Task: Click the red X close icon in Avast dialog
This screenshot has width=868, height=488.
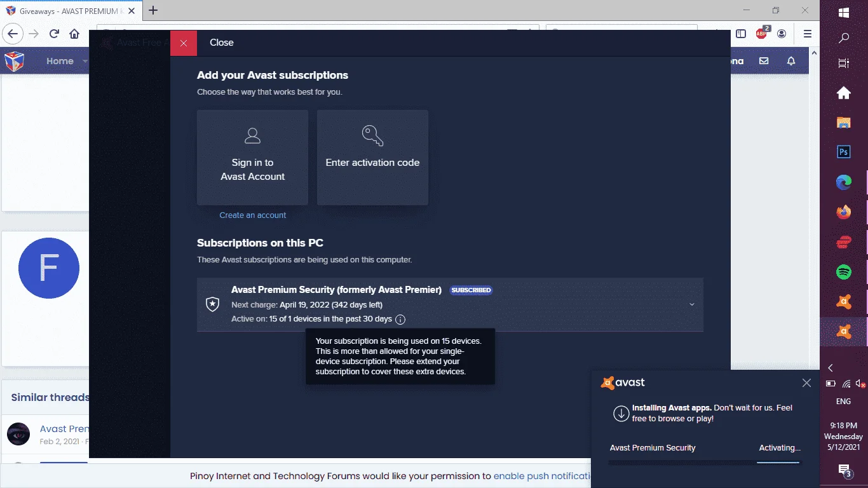Action: [x=184, y=43]
